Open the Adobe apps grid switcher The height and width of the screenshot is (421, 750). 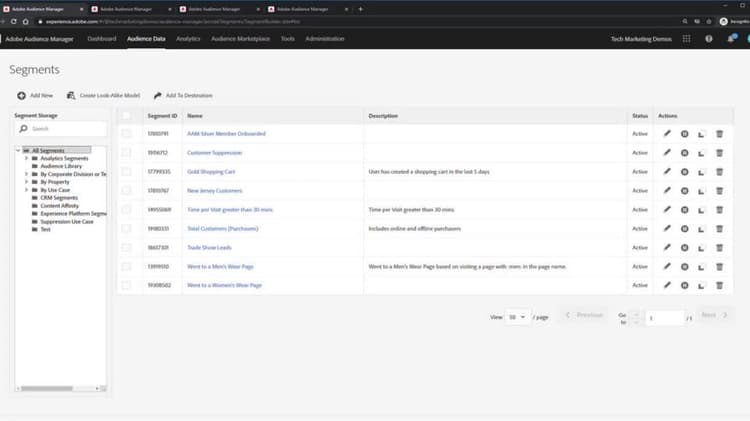pyautogui.click(x=686, y=39)
